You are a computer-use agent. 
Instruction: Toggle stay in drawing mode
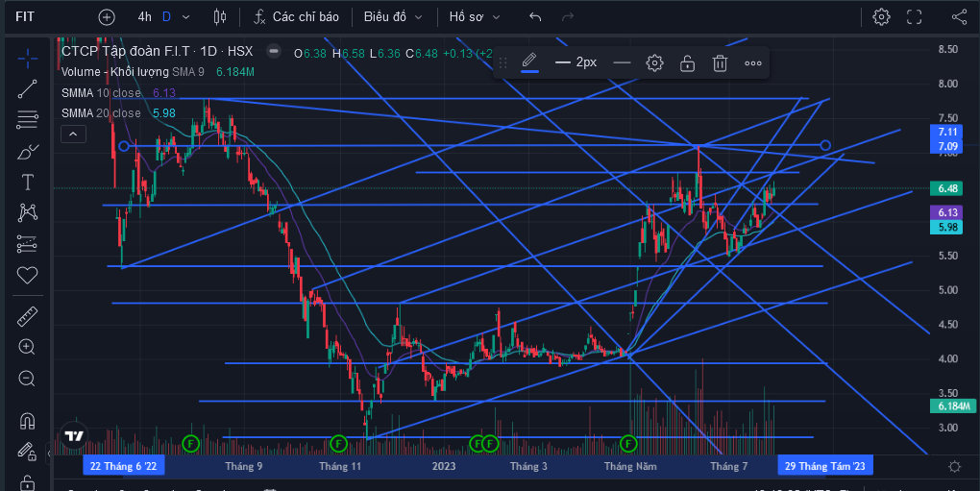coord(27,452)
